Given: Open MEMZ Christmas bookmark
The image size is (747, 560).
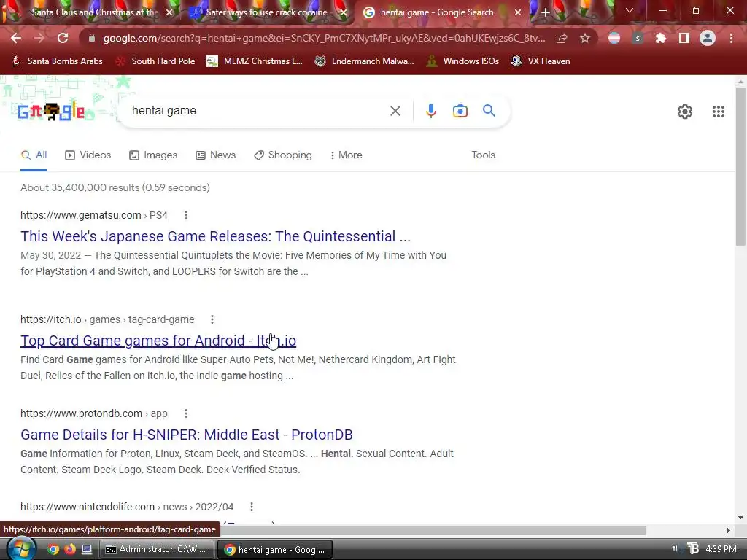Looking at the screenshot, I should [255, 61].
